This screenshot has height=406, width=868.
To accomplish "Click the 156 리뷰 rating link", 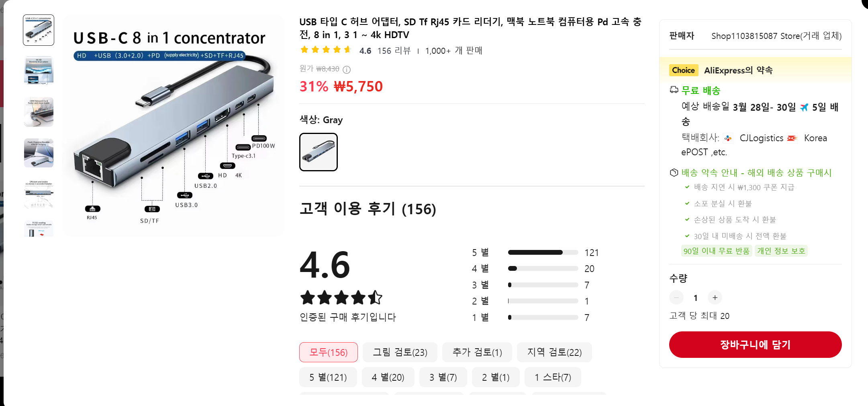I will [394, 51].
